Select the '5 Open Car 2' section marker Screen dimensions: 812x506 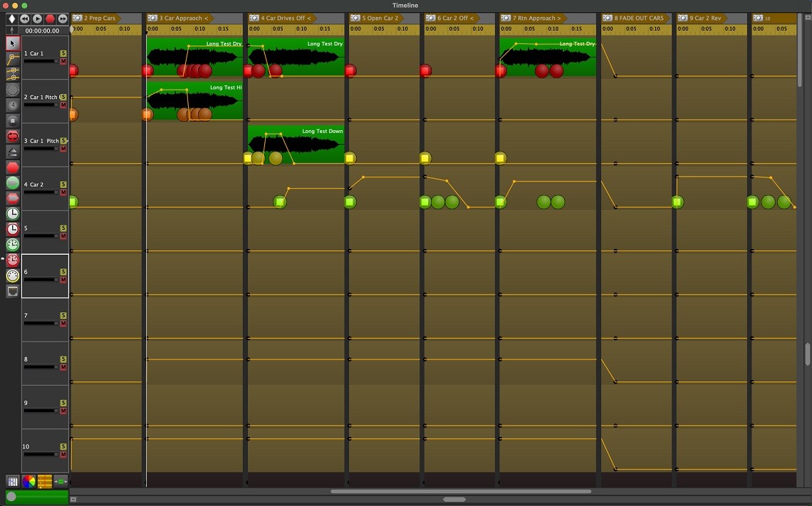click(x=377, y=18)
